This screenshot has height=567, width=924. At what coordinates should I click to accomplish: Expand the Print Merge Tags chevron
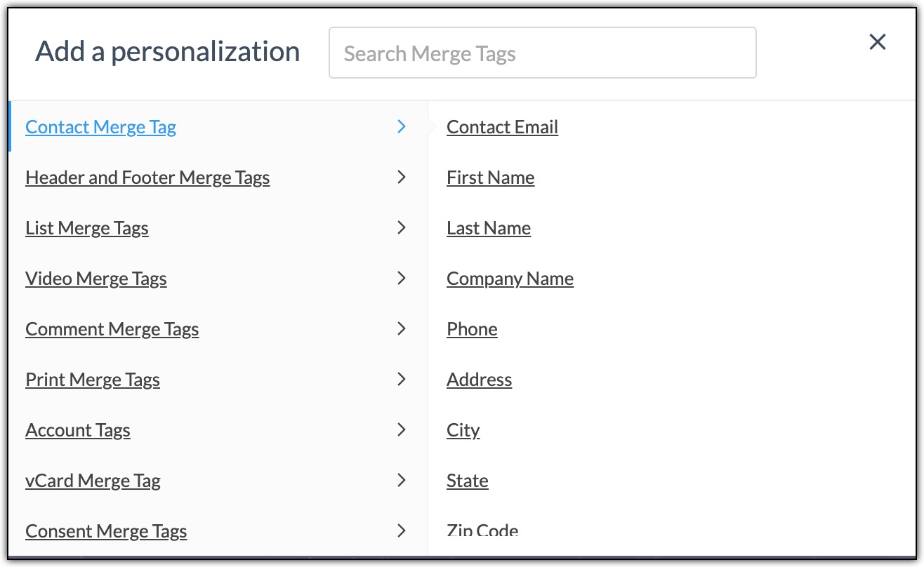pos(401,380)
